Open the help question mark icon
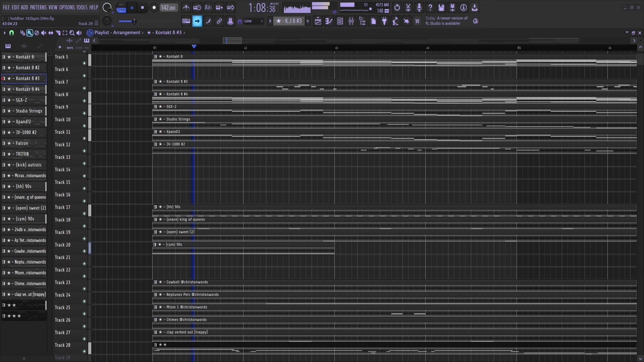Viewport: 644px width, 362px height. [430, 7]
